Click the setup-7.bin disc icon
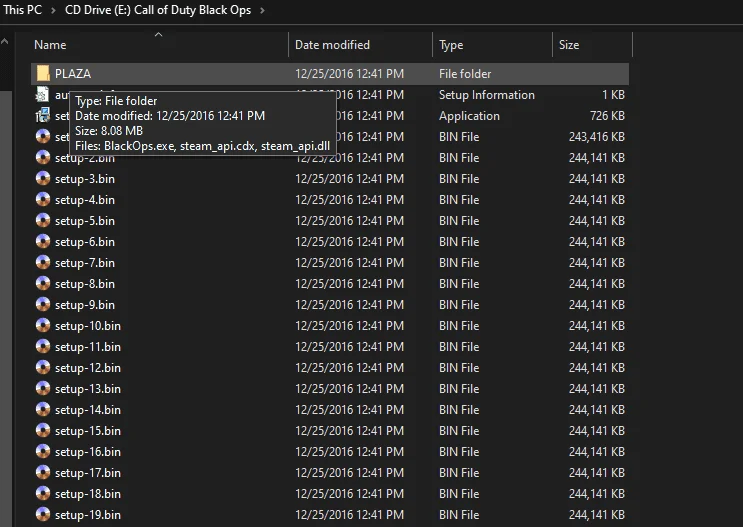This screenshot has height=527, width=743. (43, 262)
